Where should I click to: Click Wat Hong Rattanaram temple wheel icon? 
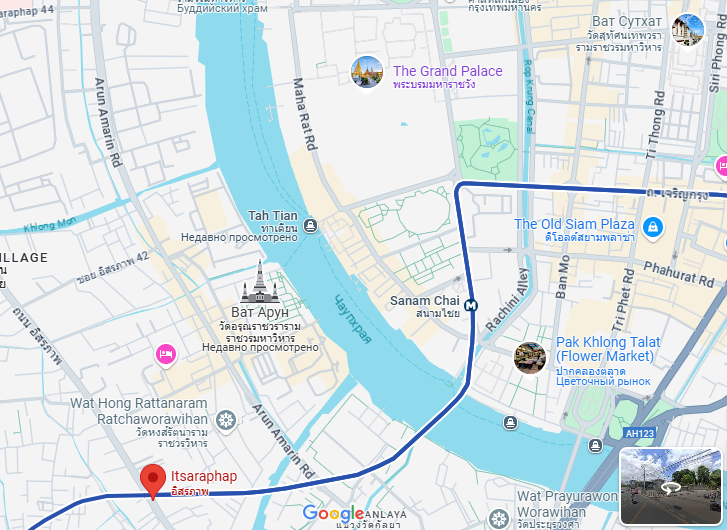[x=226, y=421]
